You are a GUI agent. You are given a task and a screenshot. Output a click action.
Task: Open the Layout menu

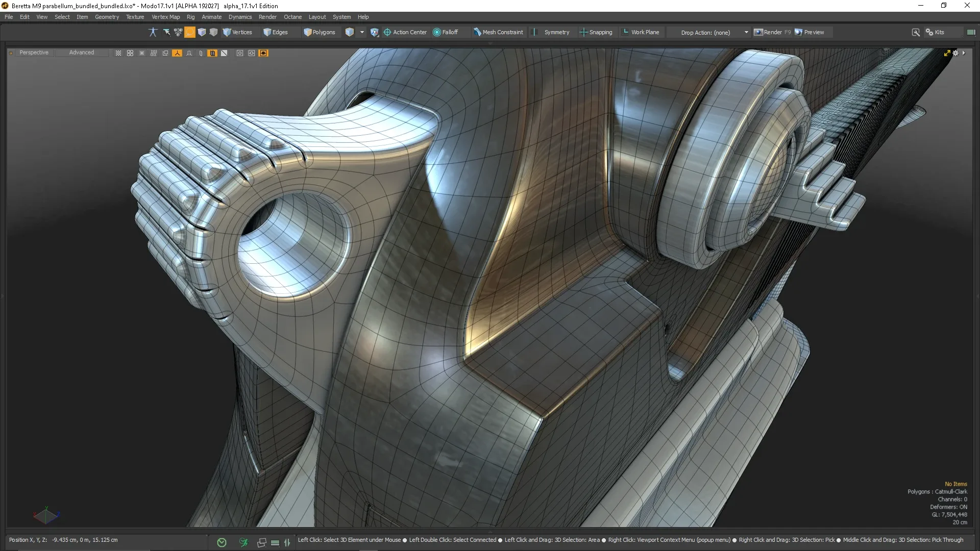pyautogui.click(x=317, y=17)
